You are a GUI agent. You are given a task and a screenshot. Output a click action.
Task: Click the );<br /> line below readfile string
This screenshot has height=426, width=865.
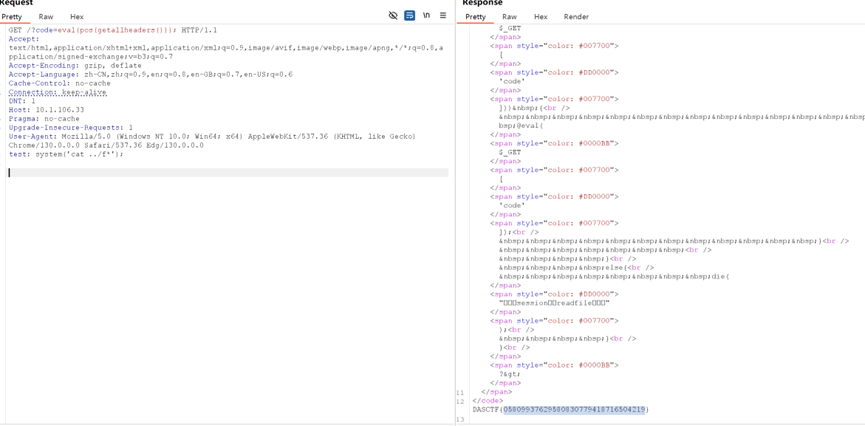(515, 329)
